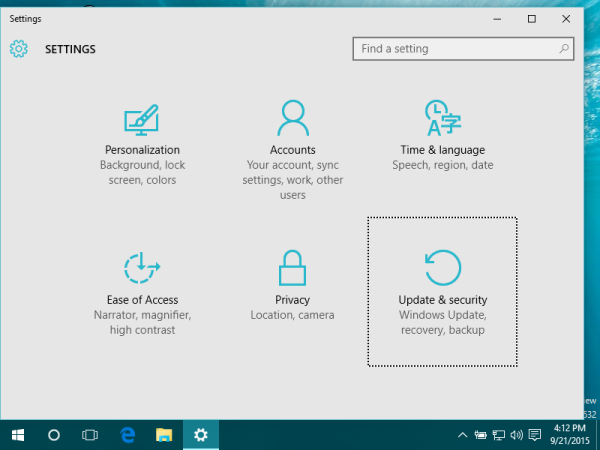This screenshot has height=450, width=600.
Task: Click the SETTINGS header title
Action: click(x=70, y=49)
